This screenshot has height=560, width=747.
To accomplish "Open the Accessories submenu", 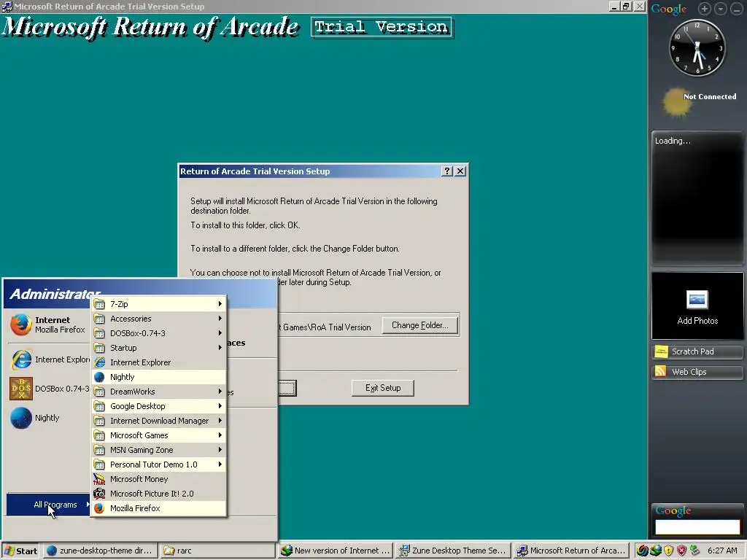I will point(158,319).
